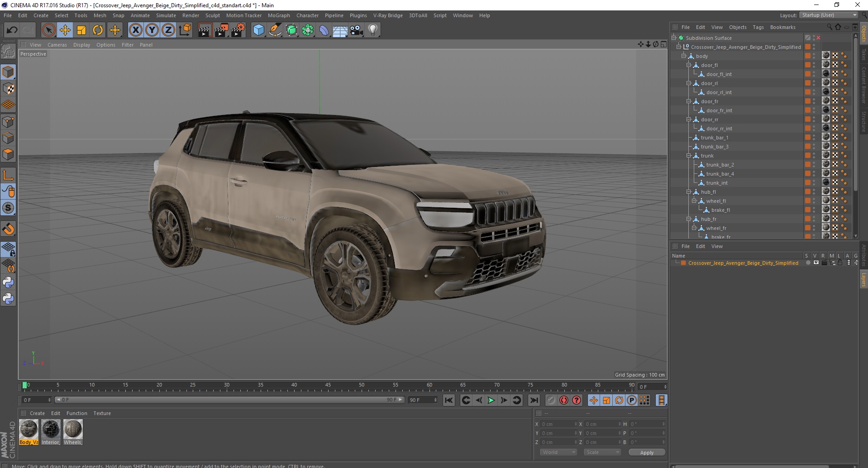Activate the Move tool
Image resolution: width=868 pixels, height=468 pixels.
[65, 30]
